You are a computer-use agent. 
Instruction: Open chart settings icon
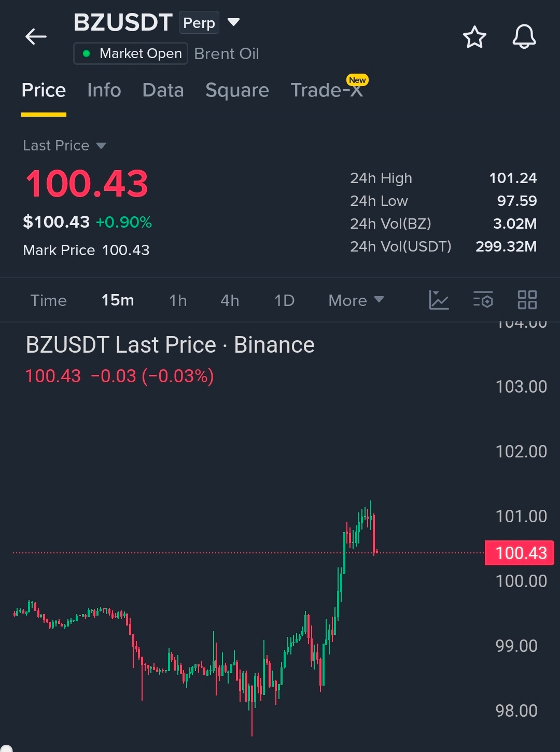(483, 300)
